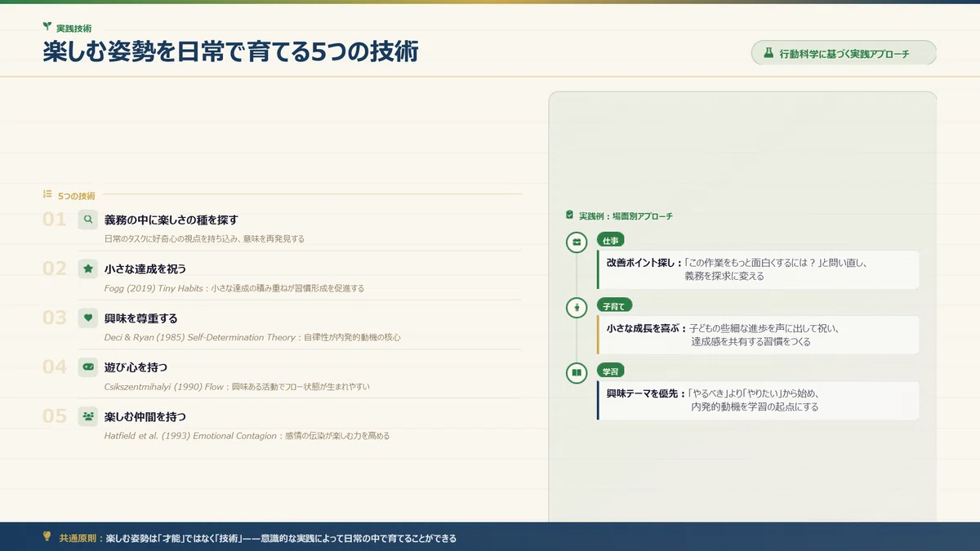Click the sprout icon beside 実践技術
Screen dimensions: 980x551
[x=47, y=27]
